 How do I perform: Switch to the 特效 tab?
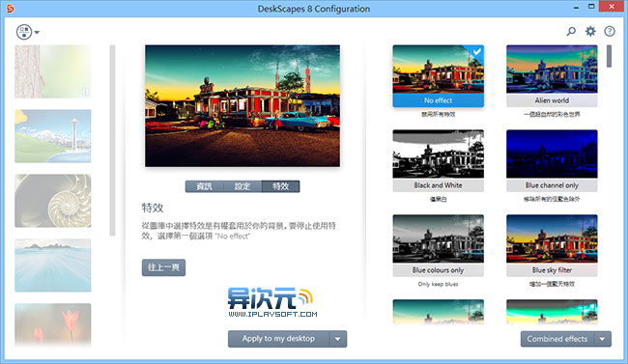point(280,186)
